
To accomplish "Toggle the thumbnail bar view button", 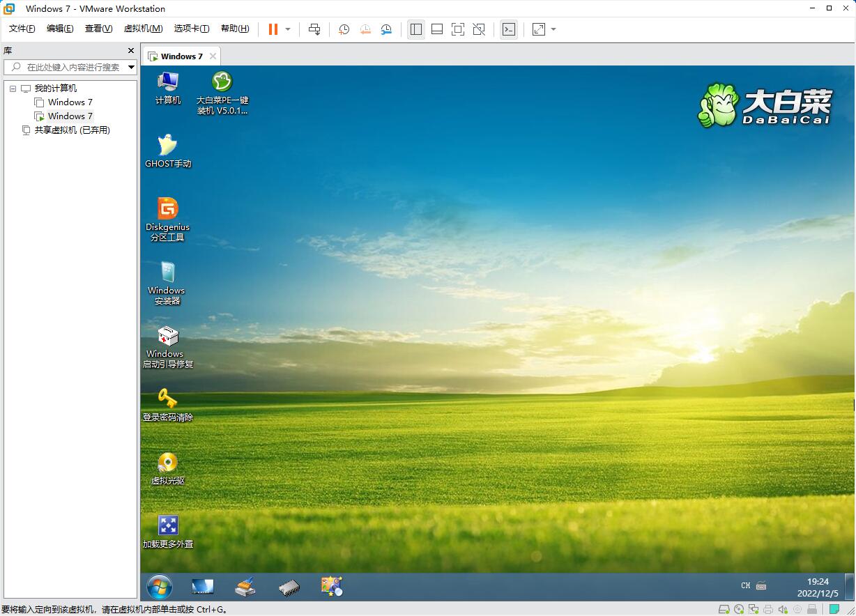I will pos(437,29).
